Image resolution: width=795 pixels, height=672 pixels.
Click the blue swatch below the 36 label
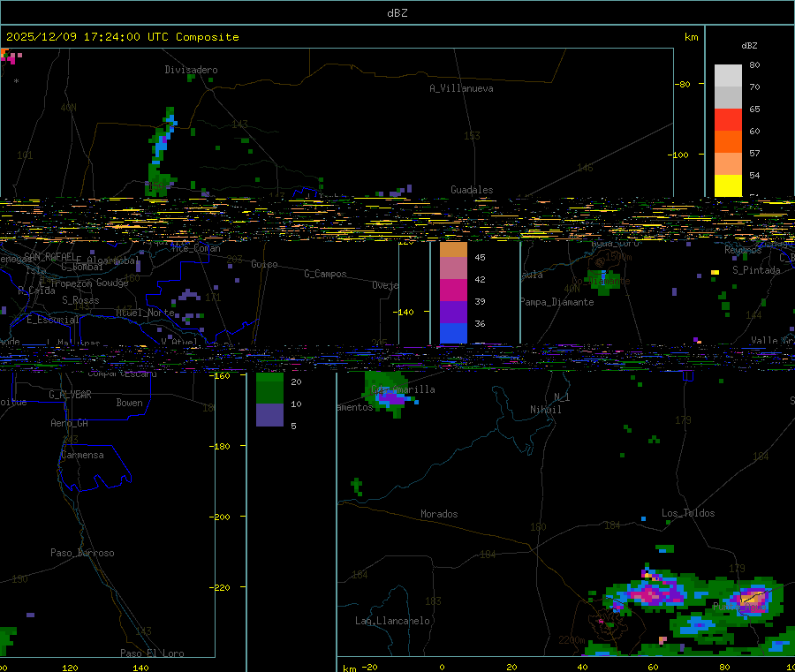(x=453, y=334)
